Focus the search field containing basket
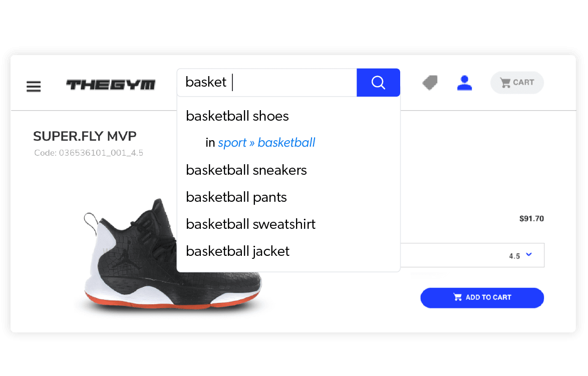This screenshot has width=588, height=376. (x=266, y=83)
